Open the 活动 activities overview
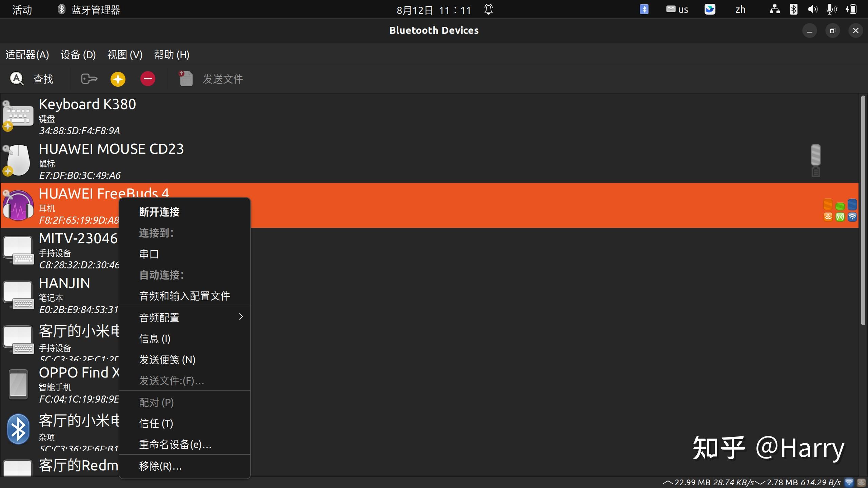Screen dimensions: 868x488 22,10
